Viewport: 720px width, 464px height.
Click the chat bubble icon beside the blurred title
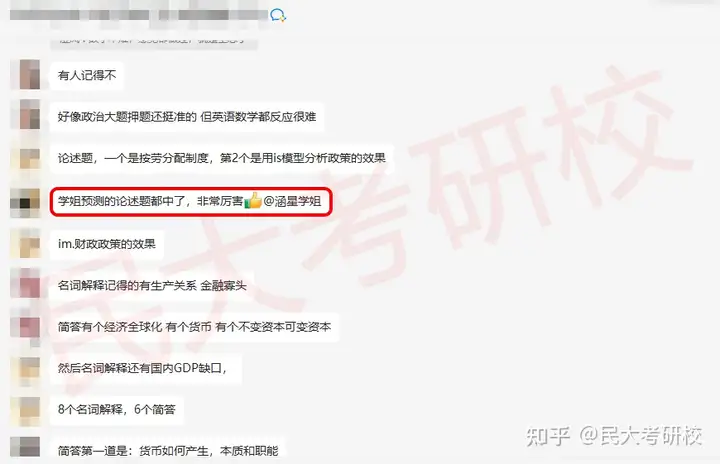278,15
